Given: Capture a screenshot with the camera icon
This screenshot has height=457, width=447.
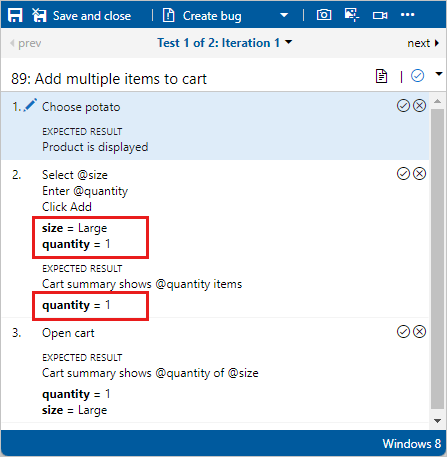Looking at the screenshot, I should point(324,15).
